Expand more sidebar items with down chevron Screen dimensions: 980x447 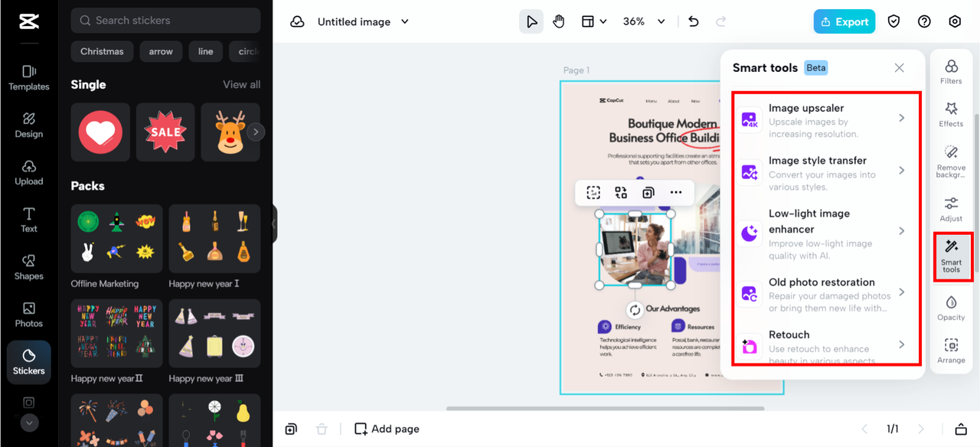click(x=29, y=422)
